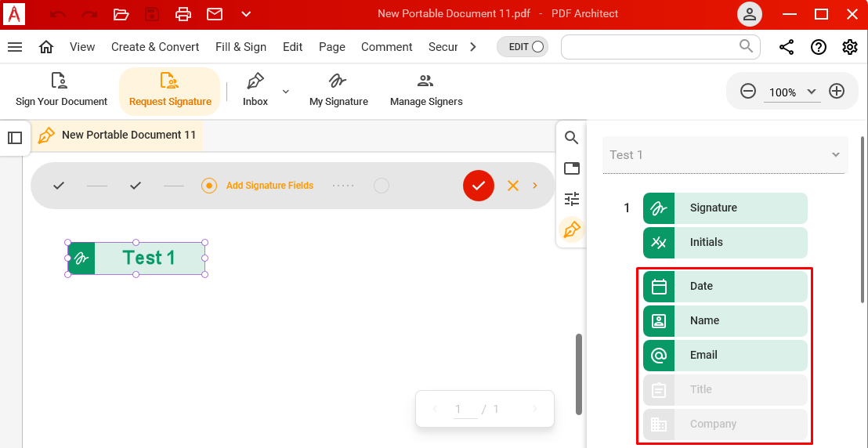This screenshot has height=448, width=868.
Task: Open the Edit ribbon tab
Action: pos(293,47)
